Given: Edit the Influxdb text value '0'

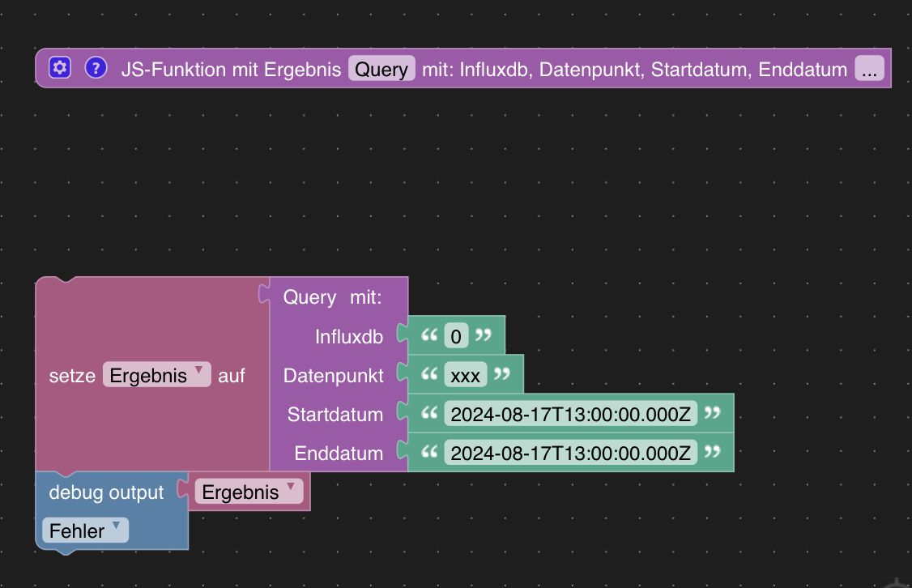Looking at the screenshot, I should pos(456,336).
